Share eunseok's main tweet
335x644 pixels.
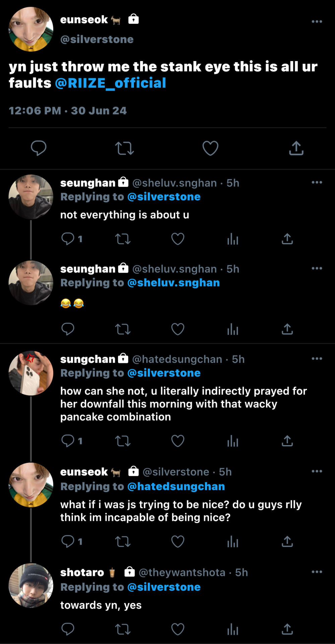click(x=296, y=148)
